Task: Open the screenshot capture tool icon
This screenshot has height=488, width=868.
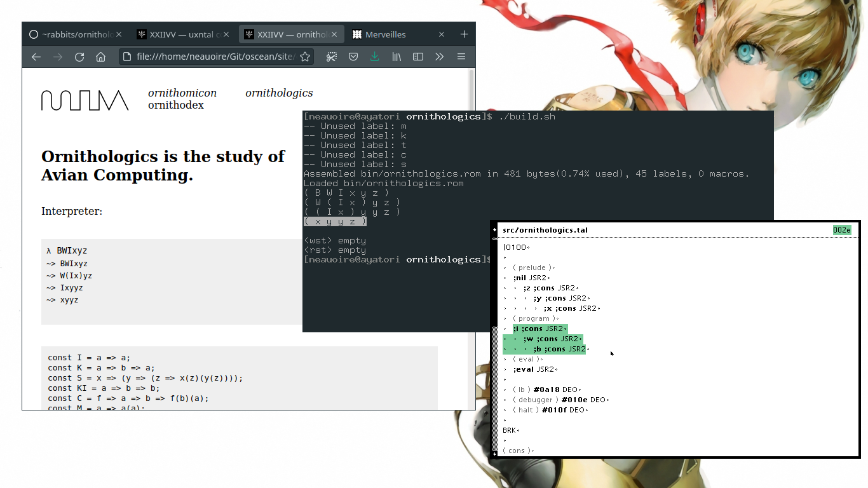Action: click(332, 57)
